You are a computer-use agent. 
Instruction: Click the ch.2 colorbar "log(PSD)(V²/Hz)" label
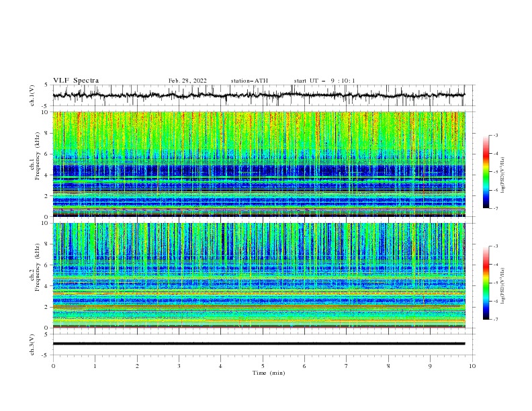503,286
